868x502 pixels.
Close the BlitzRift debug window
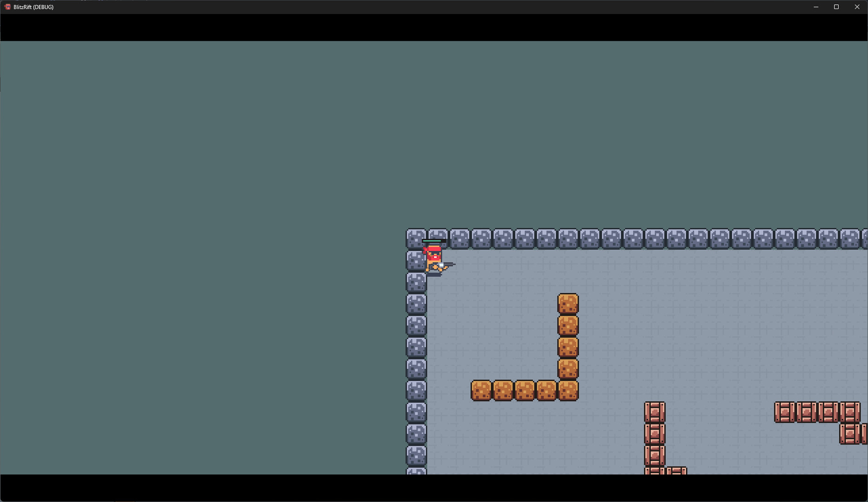pyautogui.click(x=857, y=7)
